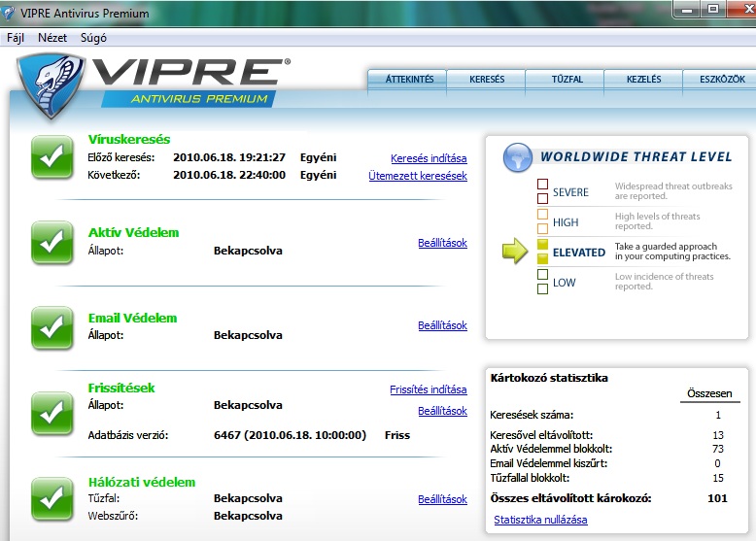The height and width of the screenshot is (541, 756).
Task: Open Beállítások for Email Védelem
Action: coord(442,325)
